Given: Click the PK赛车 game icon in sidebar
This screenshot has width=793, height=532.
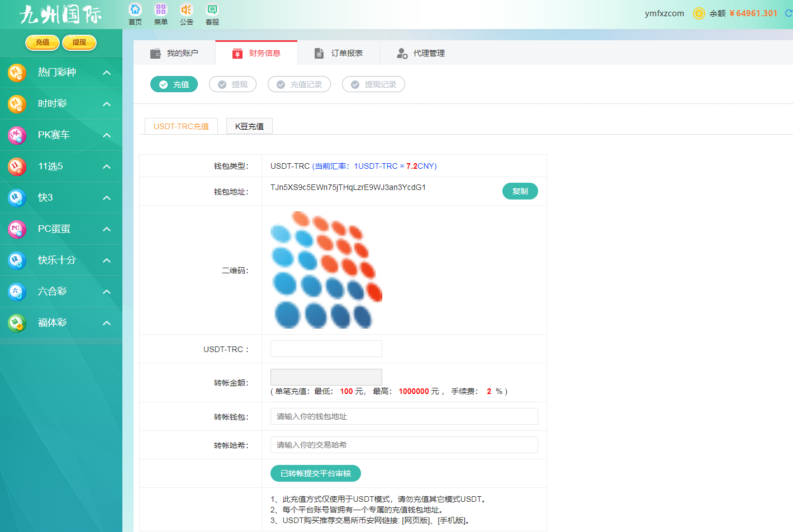Looking at the screenshot, I should click(x=17, y=135).
